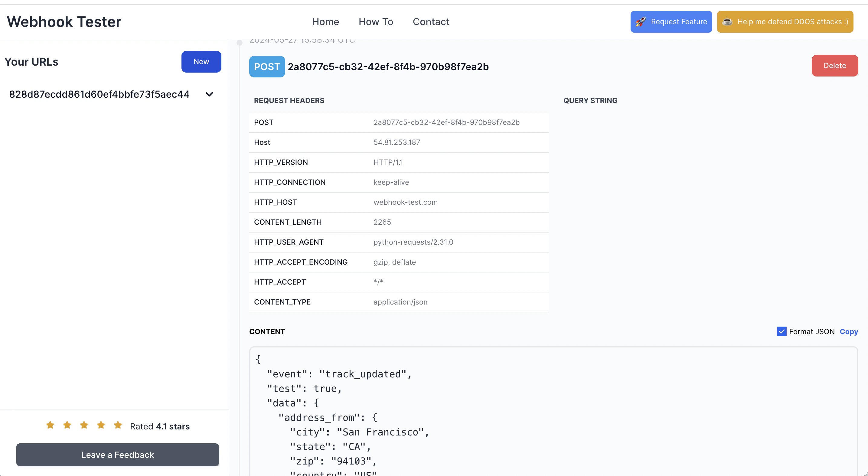Click the first rating star
The width and height of the screenshot is (868, 476).
pos(50,425)
